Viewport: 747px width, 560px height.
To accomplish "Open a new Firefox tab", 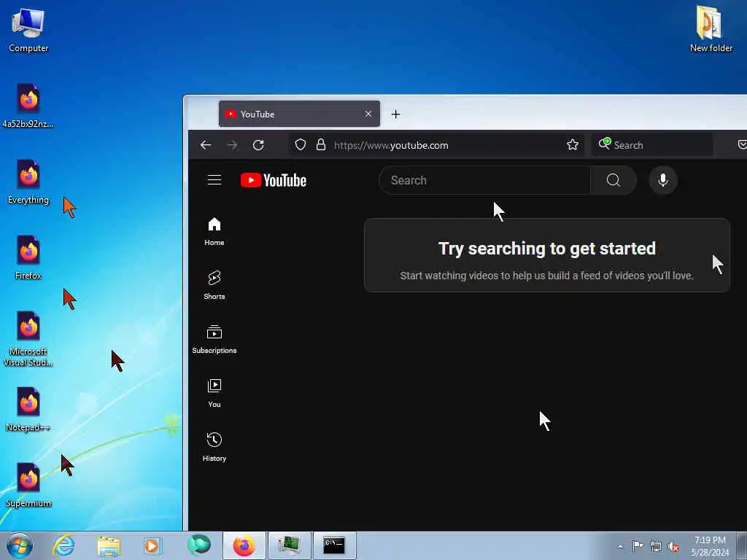I will (x=395, y=114).
